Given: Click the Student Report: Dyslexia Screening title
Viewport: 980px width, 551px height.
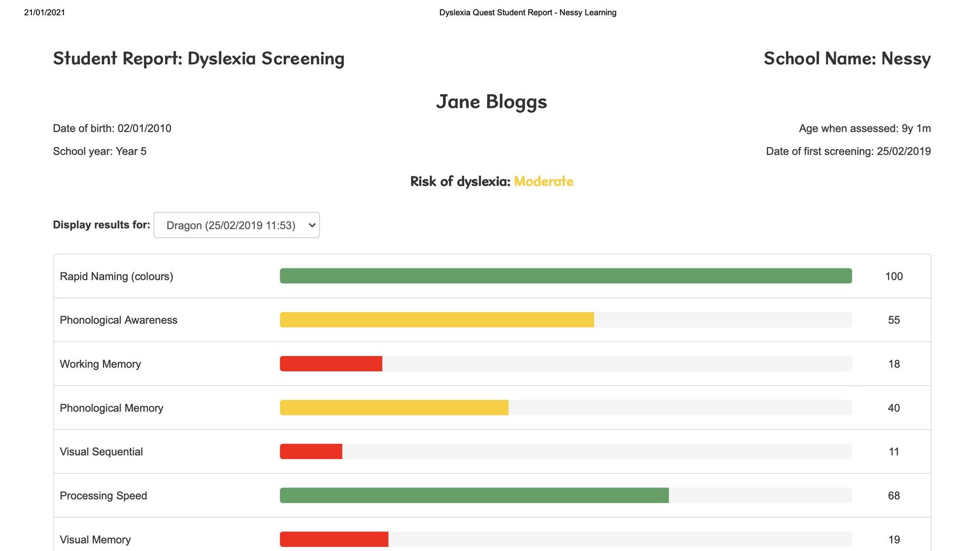Looking at the screenshot, I should (x=199, y=58).
